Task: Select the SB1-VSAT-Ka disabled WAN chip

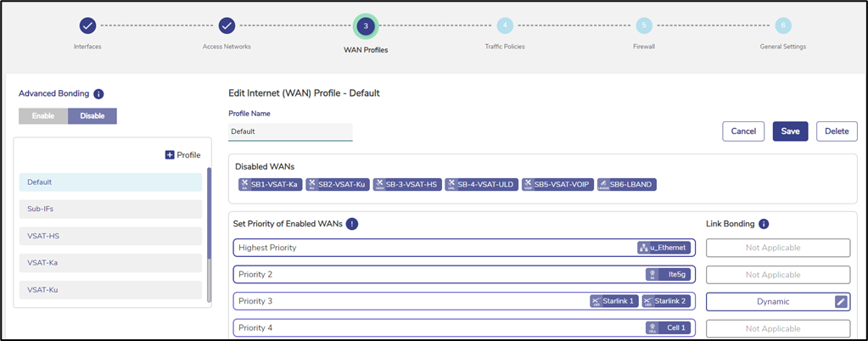Action: [x=271, y=185]
